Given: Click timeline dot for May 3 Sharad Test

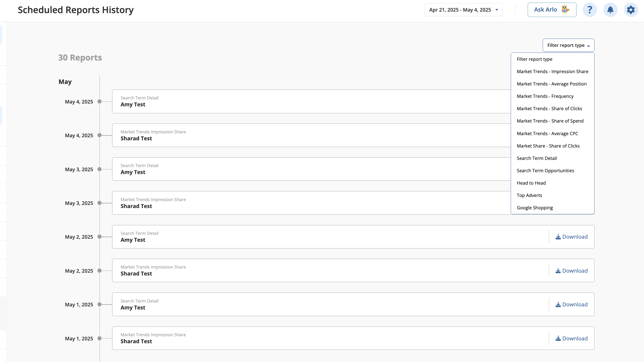Looking at the screenshot, I should (100, 203).
